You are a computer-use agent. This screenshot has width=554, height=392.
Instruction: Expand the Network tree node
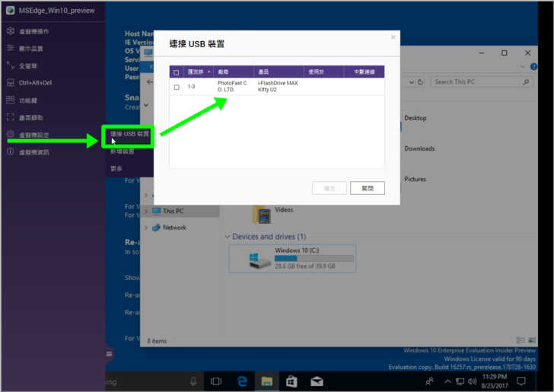146,228
